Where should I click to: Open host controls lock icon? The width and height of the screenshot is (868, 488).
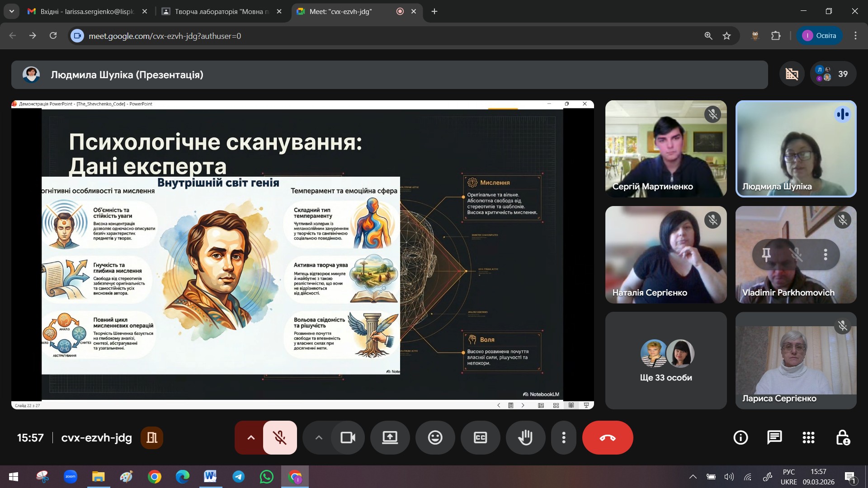coord(843,437)
